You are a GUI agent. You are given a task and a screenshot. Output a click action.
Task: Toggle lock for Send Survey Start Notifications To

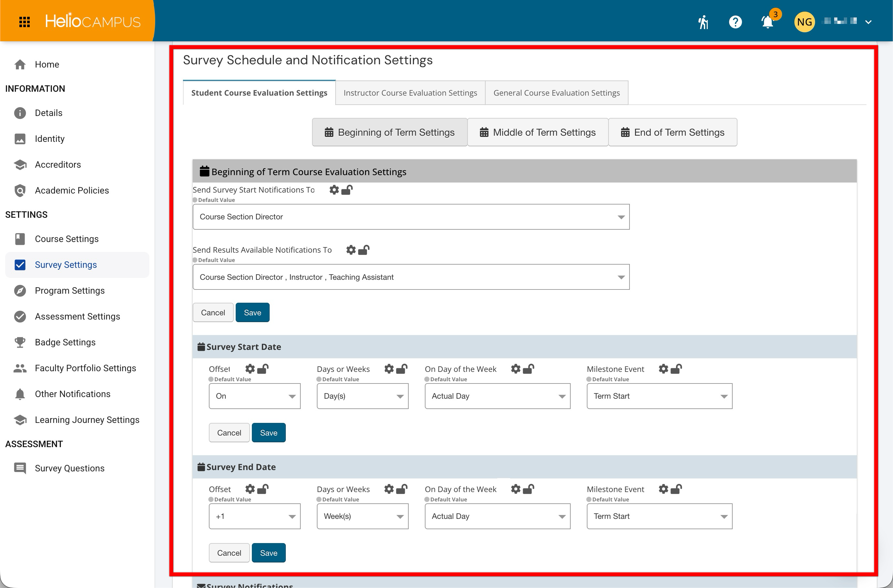[347, 190]
